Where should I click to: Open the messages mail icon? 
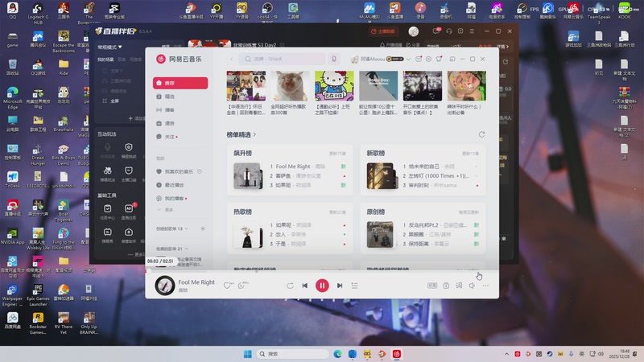pyautogui.click(x=419, y=59)
